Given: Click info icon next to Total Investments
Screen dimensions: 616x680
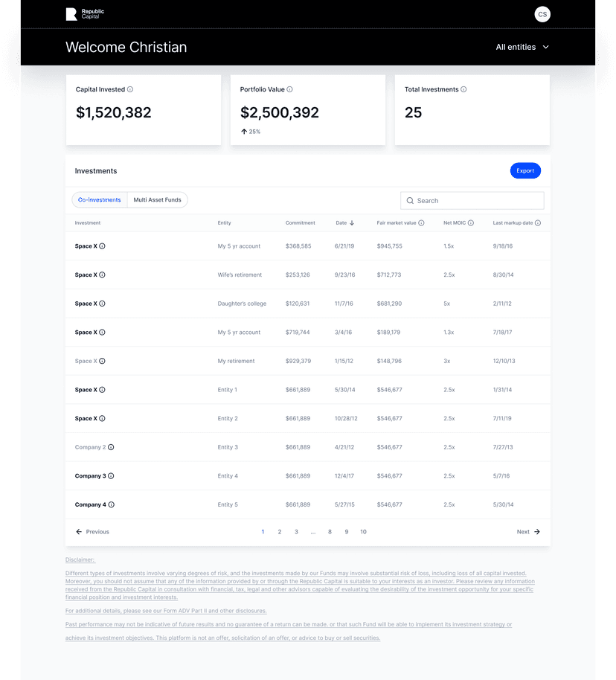Looking at the screenshot, I should [463, 89].
